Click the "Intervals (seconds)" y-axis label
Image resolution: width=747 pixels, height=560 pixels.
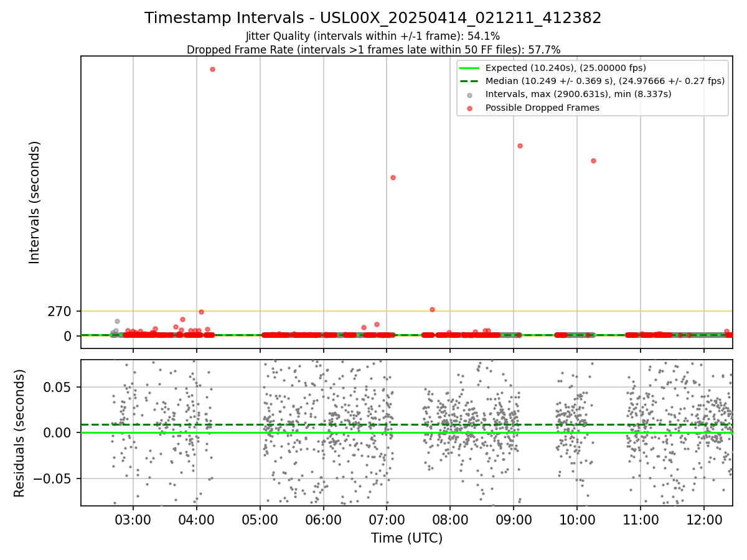point(35,202)
